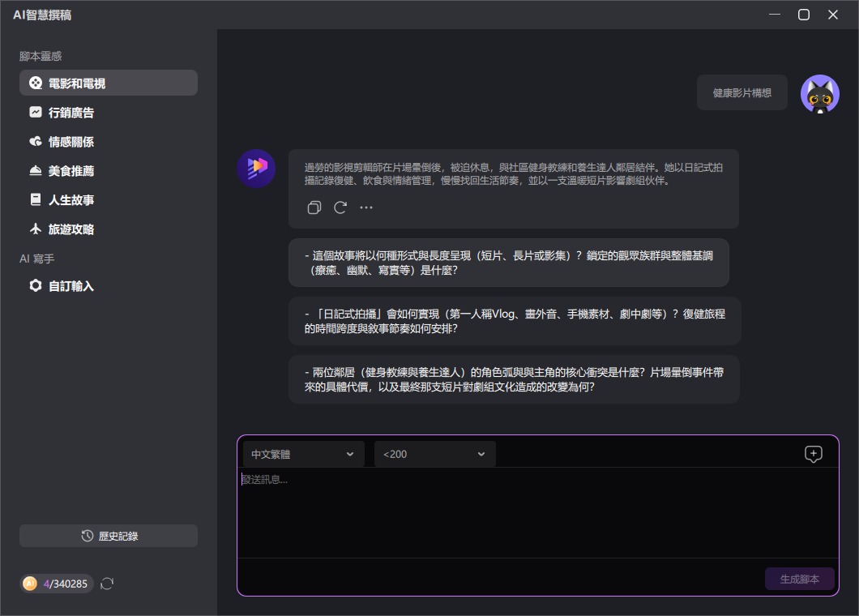Switch to the 人生故事 category
Screen dimensions: 859x616
34,200
